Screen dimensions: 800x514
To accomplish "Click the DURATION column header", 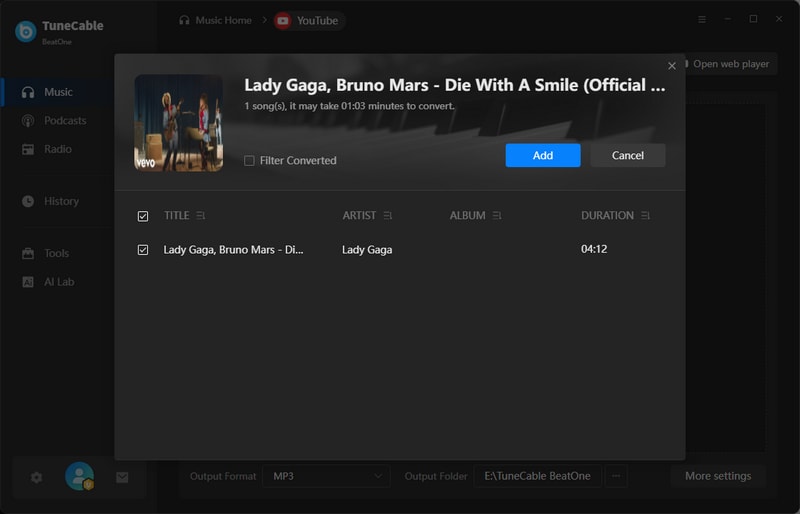I will click(607, 216).
